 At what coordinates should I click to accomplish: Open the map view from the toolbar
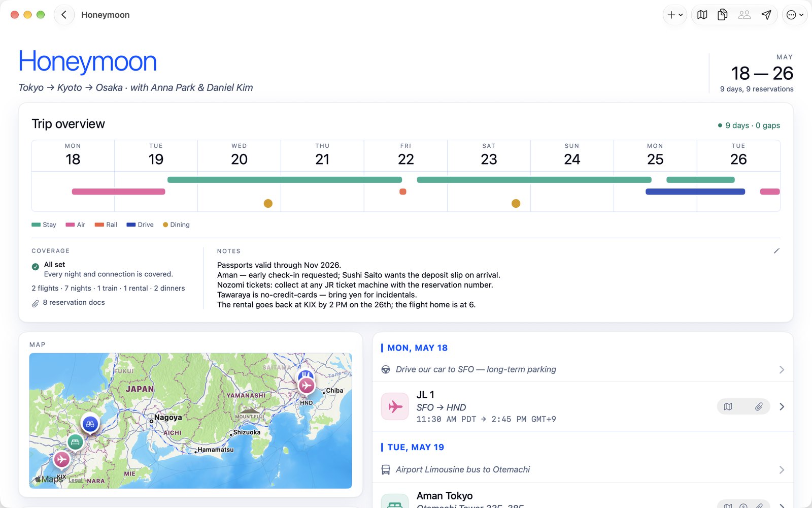[702, 15]
